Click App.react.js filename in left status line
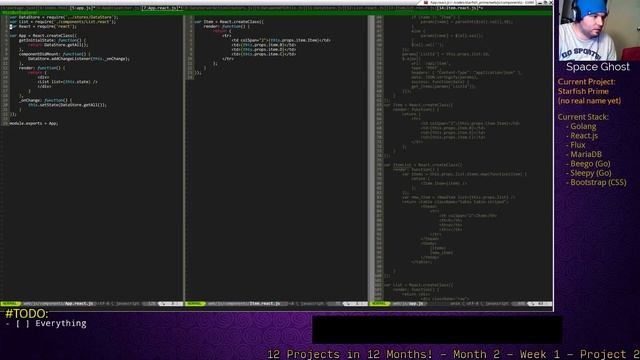The image size is (640, 360). coord(79,304)
